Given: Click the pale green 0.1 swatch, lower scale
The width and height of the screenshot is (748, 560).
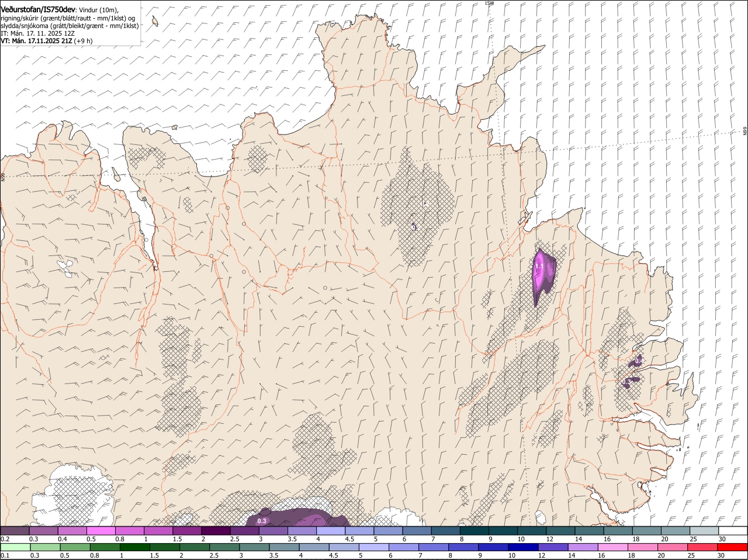Looking at the screenshot, I should pyautogui.click(x=15, y=547).
